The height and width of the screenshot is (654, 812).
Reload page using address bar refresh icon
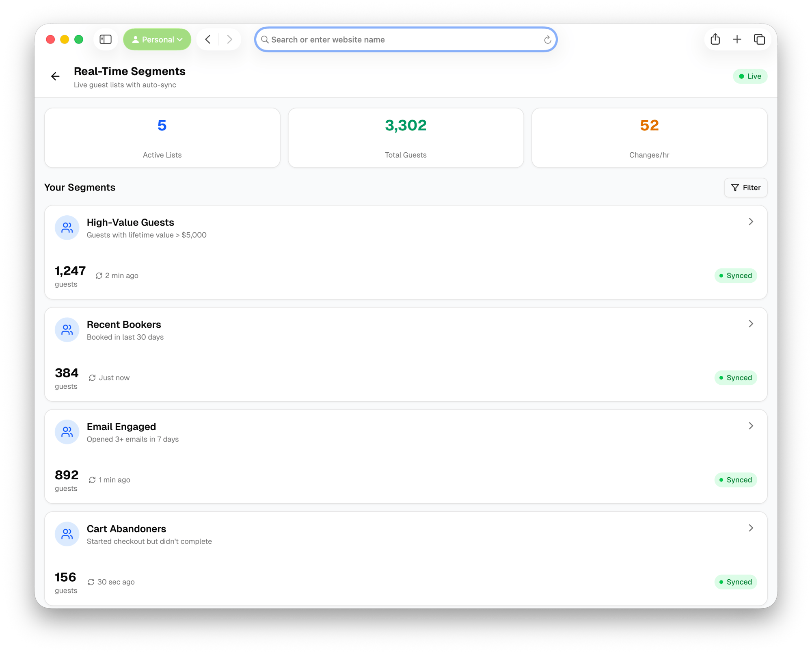547,40
